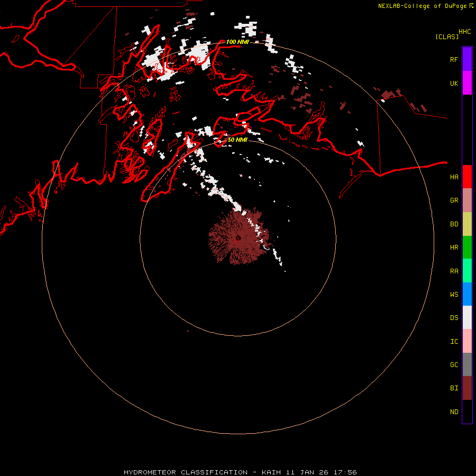476x476 pixels.
Task: Select the BD yellow legend block
Action: [x=467, y=224]
